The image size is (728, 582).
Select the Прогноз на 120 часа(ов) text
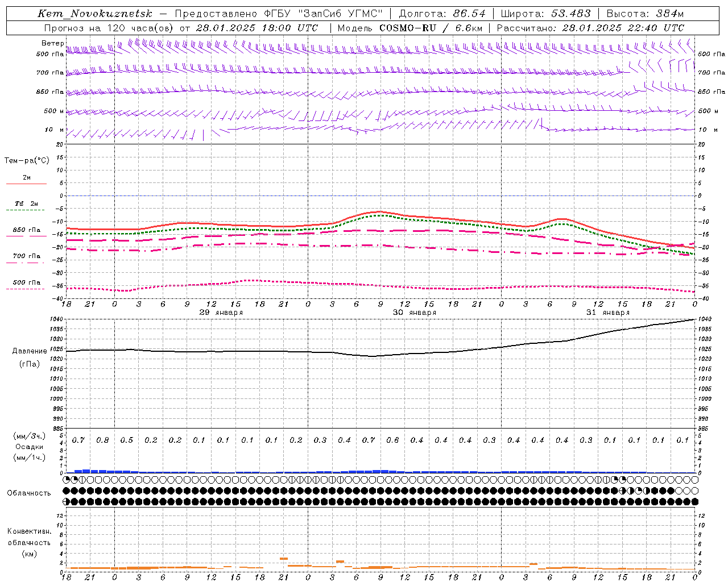(x=109, y=28)
